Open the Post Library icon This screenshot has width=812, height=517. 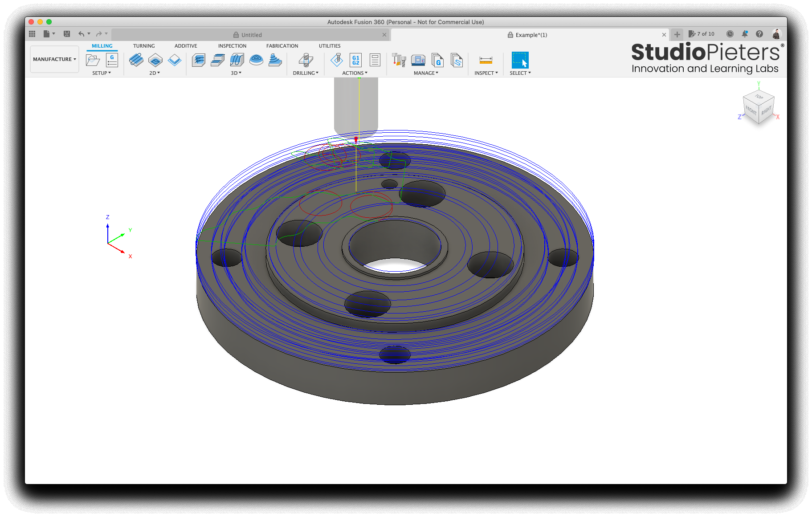click(437, 60)
